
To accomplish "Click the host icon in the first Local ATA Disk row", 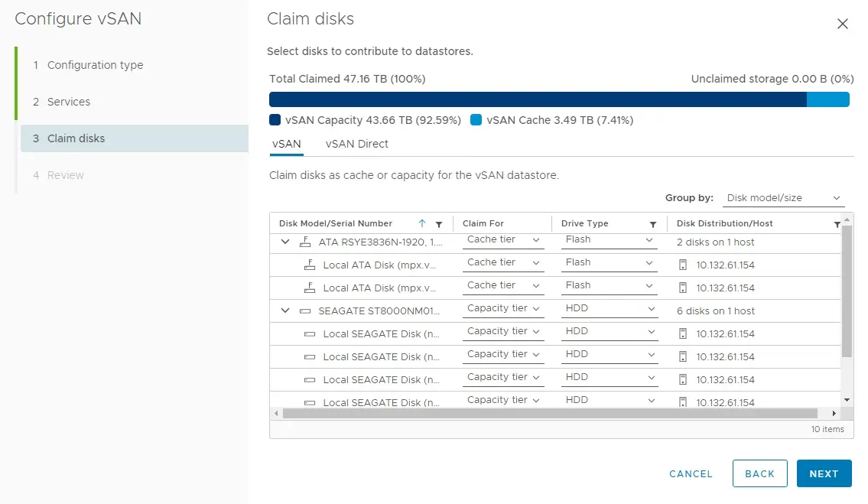I will (683, 265).
